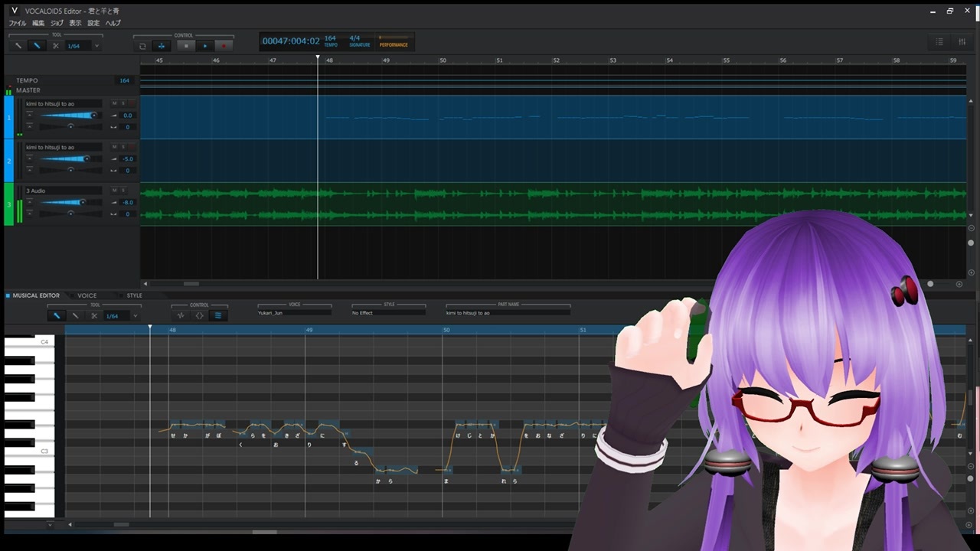Switch to the VOICE tab

click(87, 295)
